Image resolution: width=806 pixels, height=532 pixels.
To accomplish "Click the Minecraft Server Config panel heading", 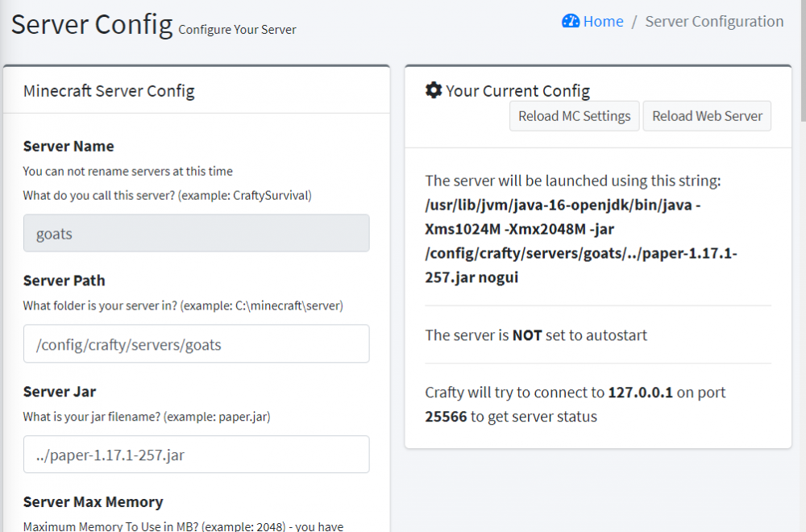I will click(x=109, y=90).
